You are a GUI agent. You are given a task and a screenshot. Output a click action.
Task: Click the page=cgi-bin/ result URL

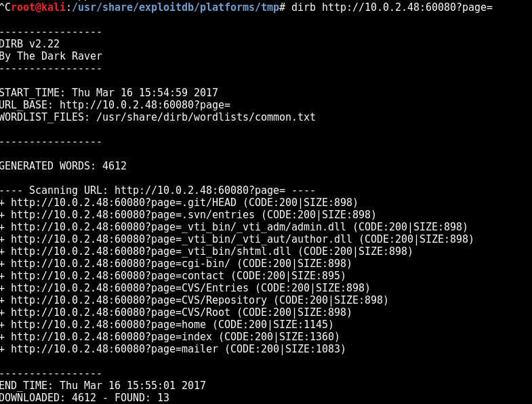click(121, 264)
